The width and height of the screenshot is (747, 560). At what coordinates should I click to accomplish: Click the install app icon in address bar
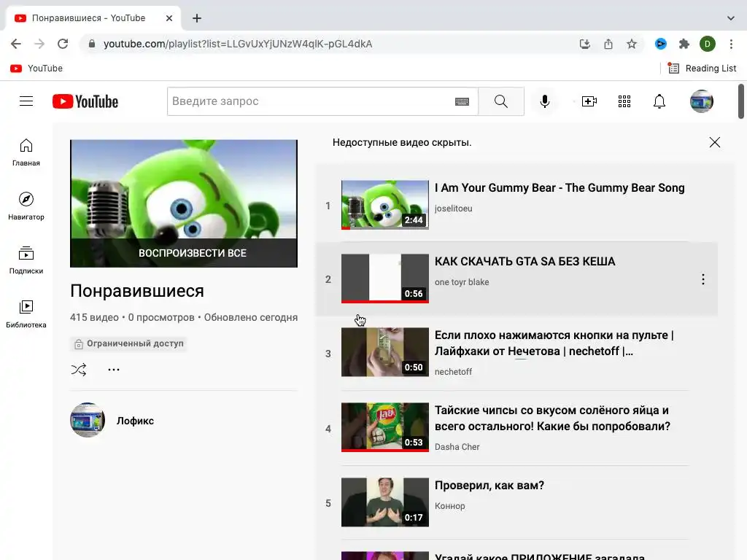click(x=585, y=44)
